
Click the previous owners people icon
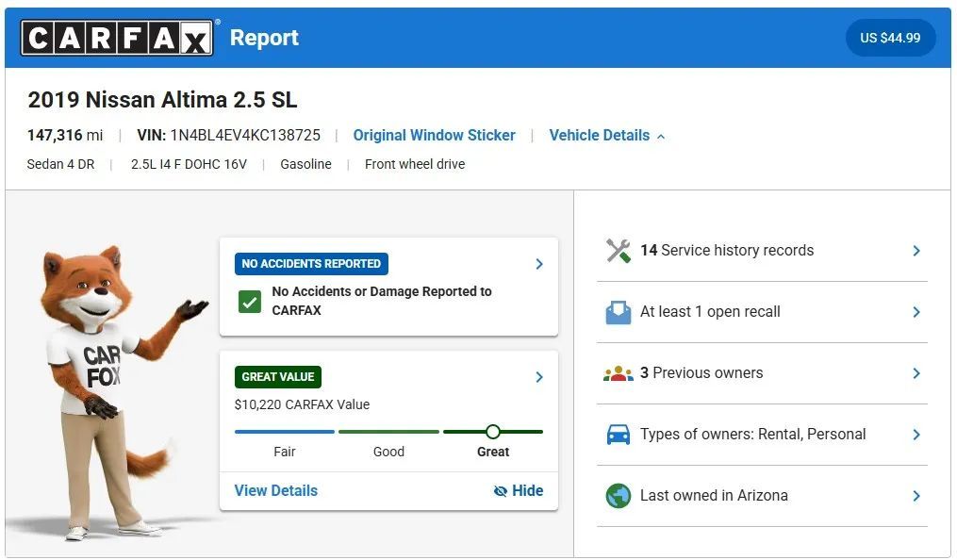pos(619,373)
